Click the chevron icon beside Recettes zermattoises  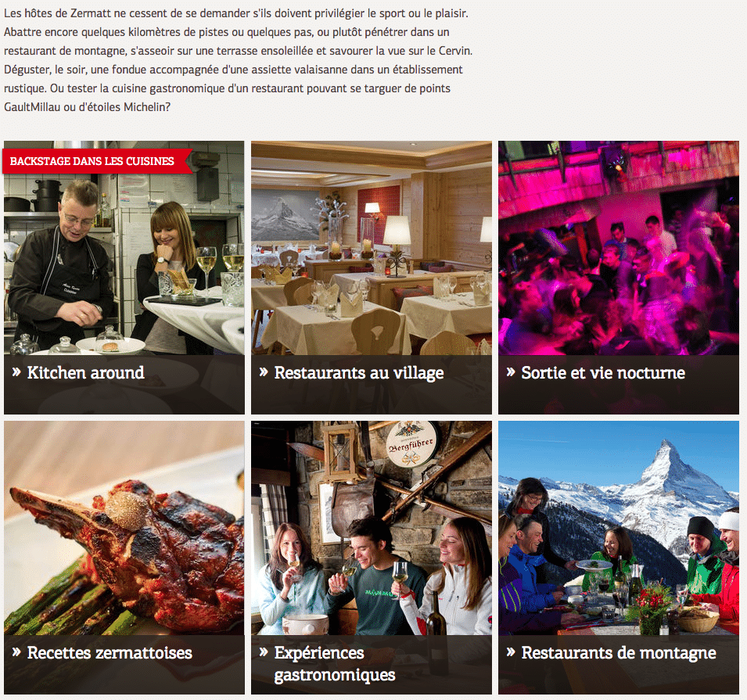[16, 652]
